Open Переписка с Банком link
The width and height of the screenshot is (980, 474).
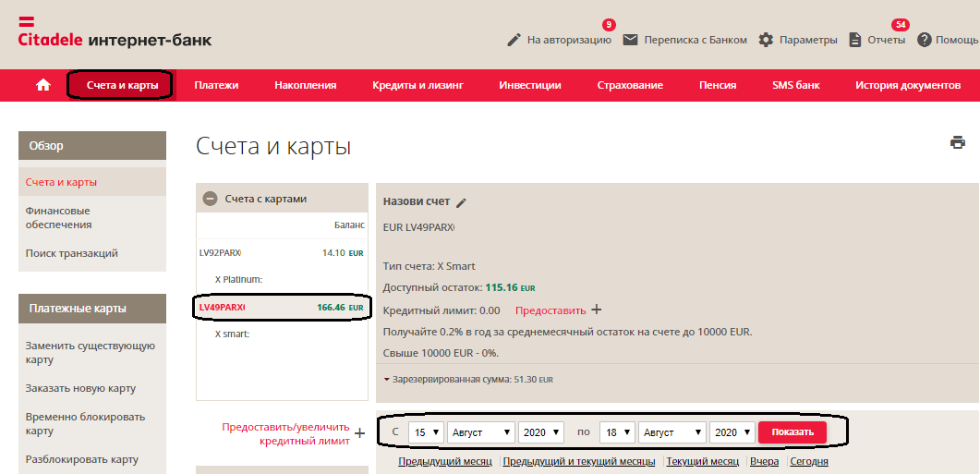click(696, 40)
